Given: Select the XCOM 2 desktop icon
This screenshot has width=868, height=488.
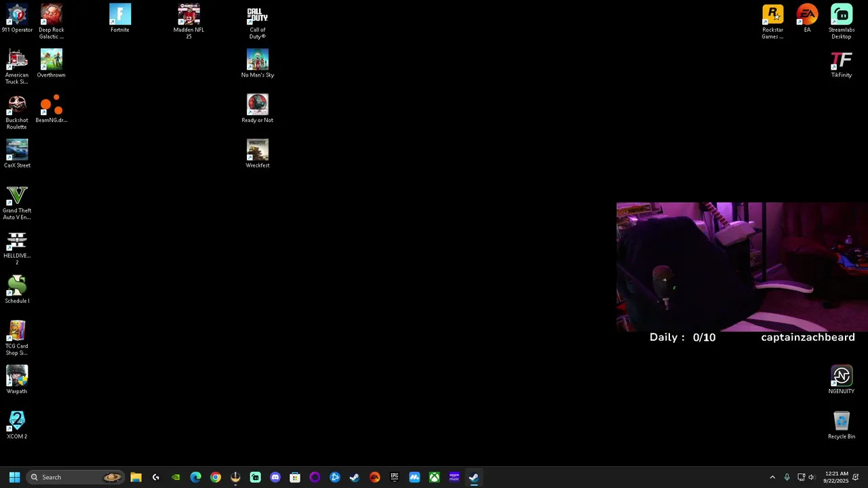Looking at the screenshot, I should (x=17, y=426).
